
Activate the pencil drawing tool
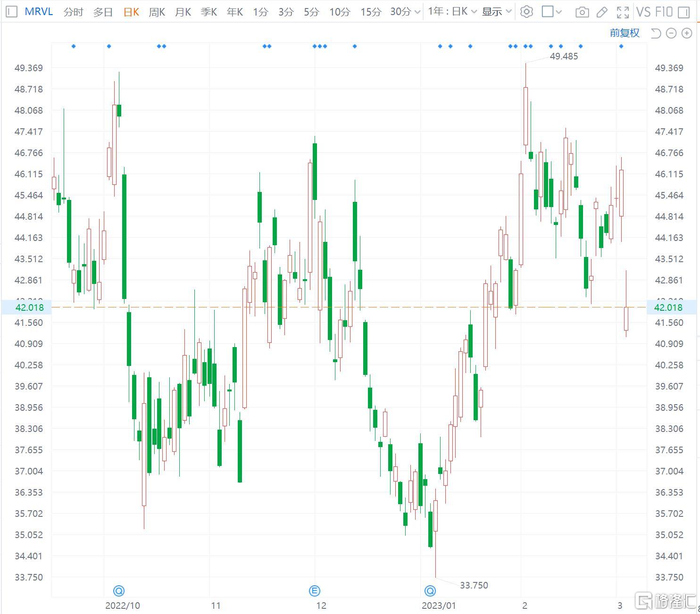pyautogui.click(x=602, y=12)
